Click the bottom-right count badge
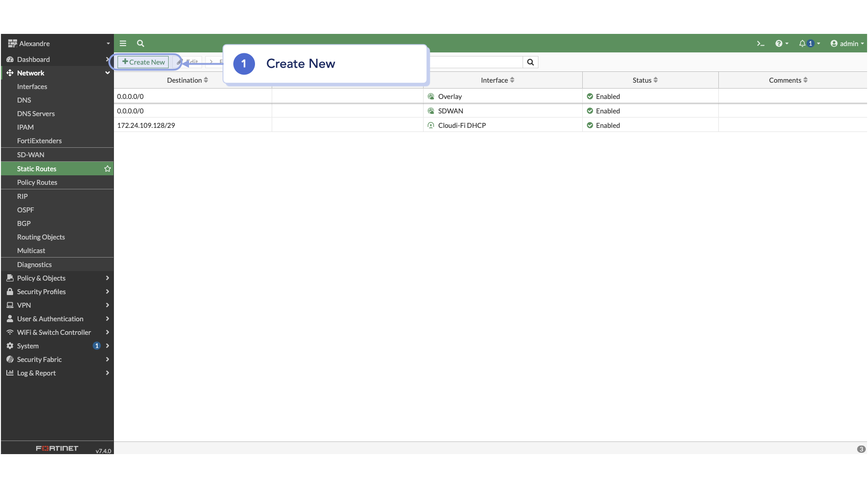Viewport: 868px width, 488px height. tap(861, 449)
